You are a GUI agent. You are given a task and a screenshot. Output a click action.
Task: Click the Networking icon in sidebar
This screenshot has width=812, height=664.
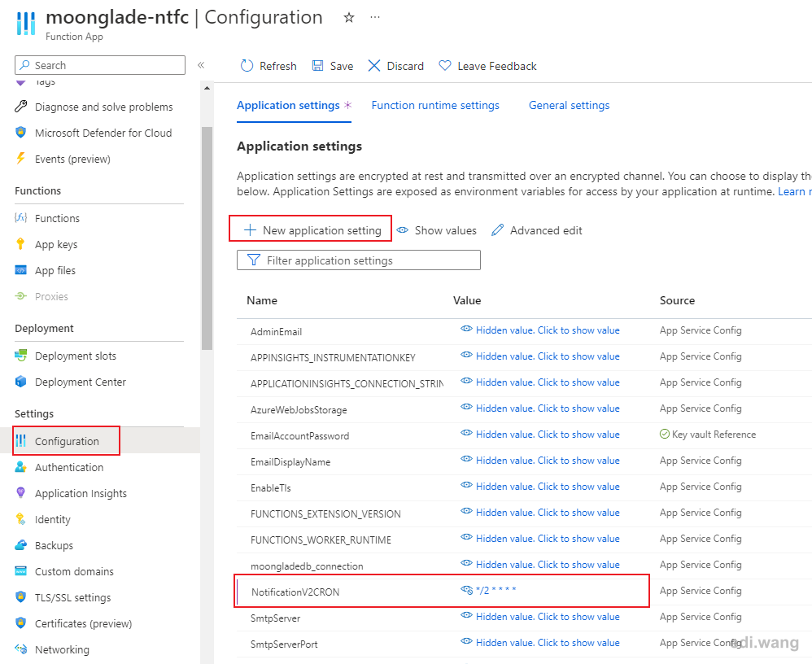tap(20, 649)
